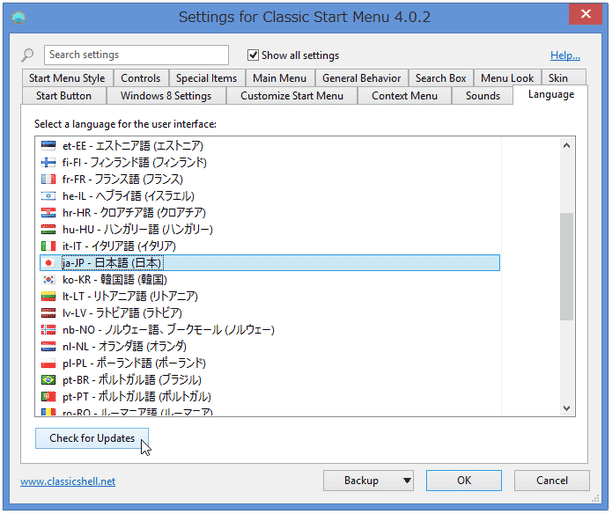Screen dimensions: 612x514
Task: Click the Italy flag icon
Action: (x=48, y=246)
